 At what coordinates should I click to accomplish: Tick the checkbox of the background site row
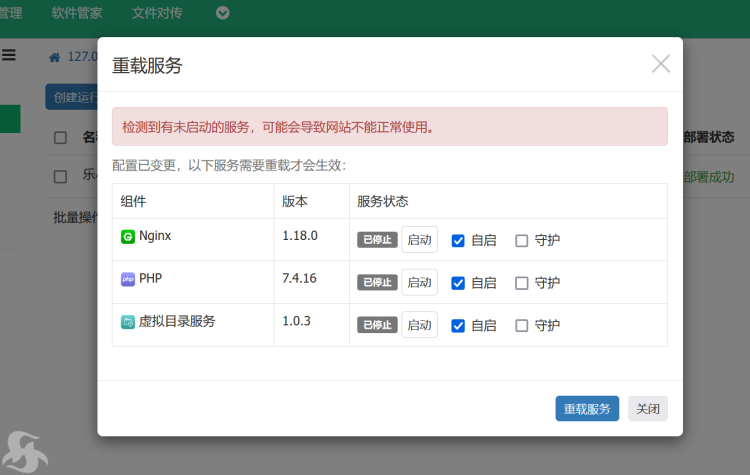tap(60, 177)
